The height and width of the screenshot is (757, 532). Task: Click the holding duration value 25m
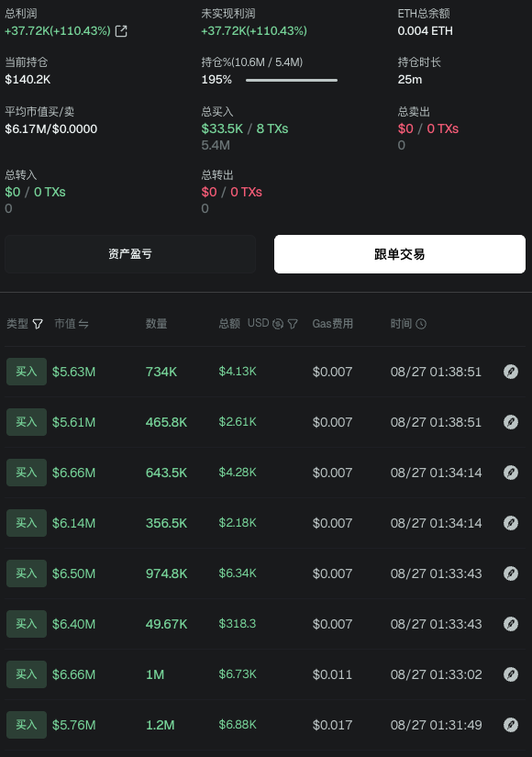[410, 80]
